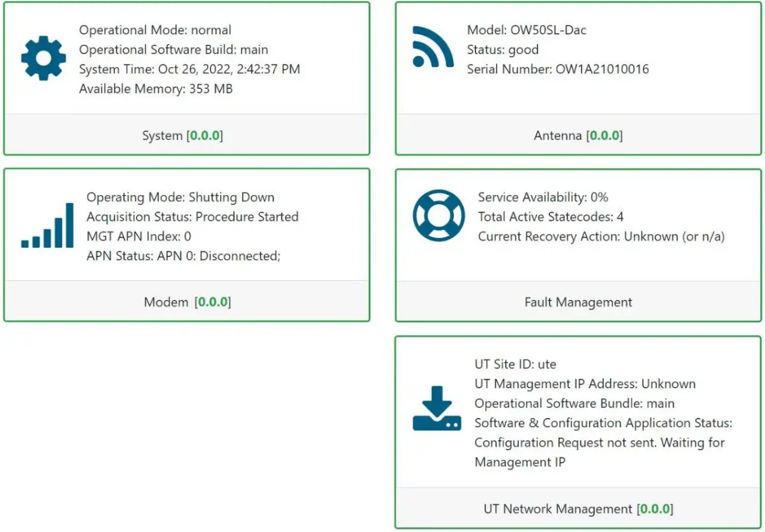Click the Modem version number 0.0.0
Image resolution: width=765 pixels, height=532 pixels.
coord(213,303)
